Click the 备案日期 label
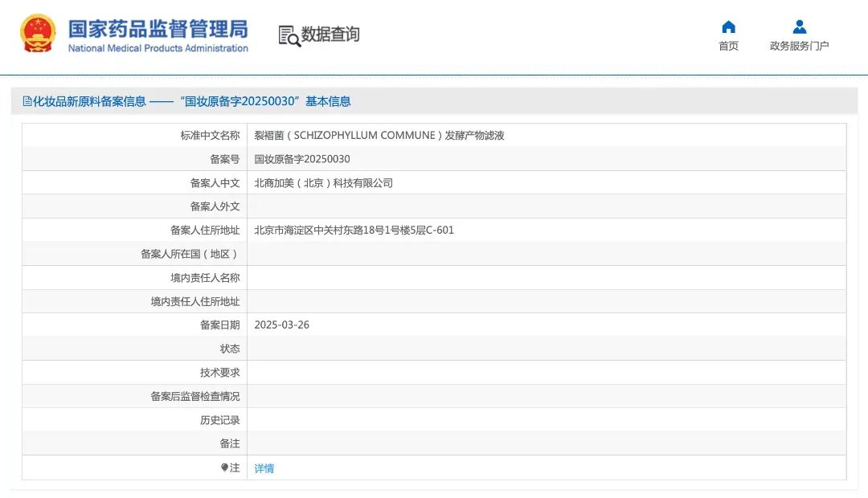This screenshot has width=868, height=498. [219, 325]
